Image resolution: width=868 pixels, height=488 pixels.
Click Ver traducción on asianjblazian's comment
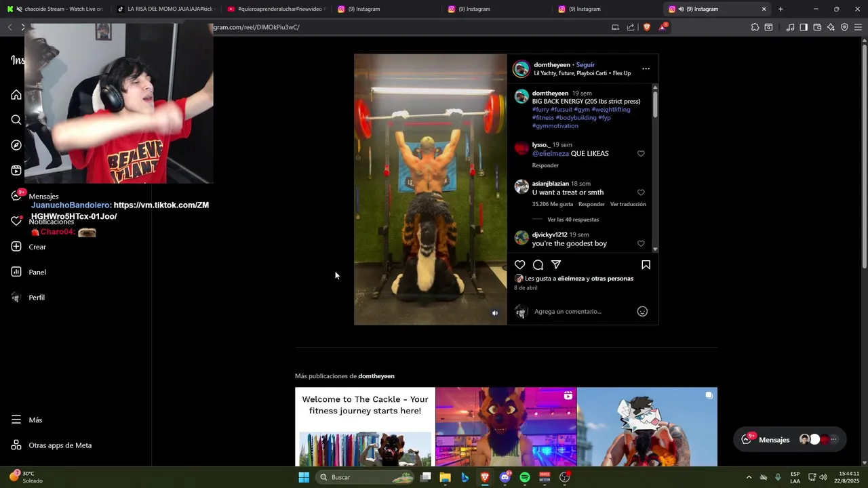628,204
